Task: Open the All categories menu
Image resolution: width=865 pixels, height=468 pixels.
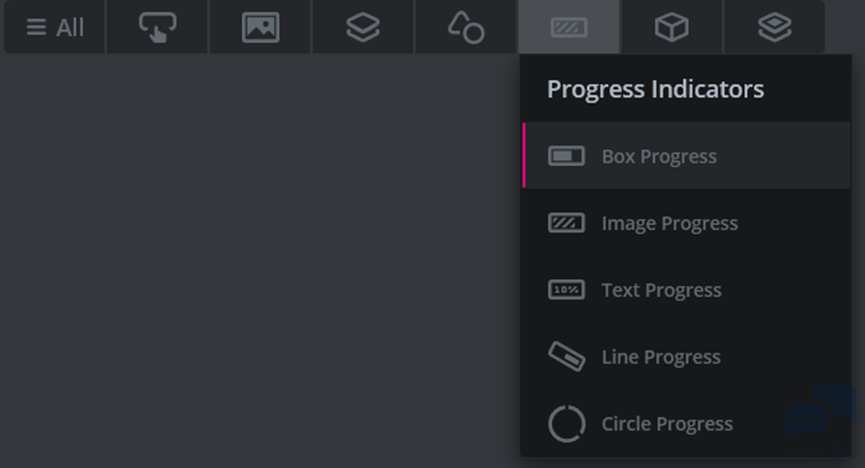Action: pyautogui.click(x=55, y=27)
